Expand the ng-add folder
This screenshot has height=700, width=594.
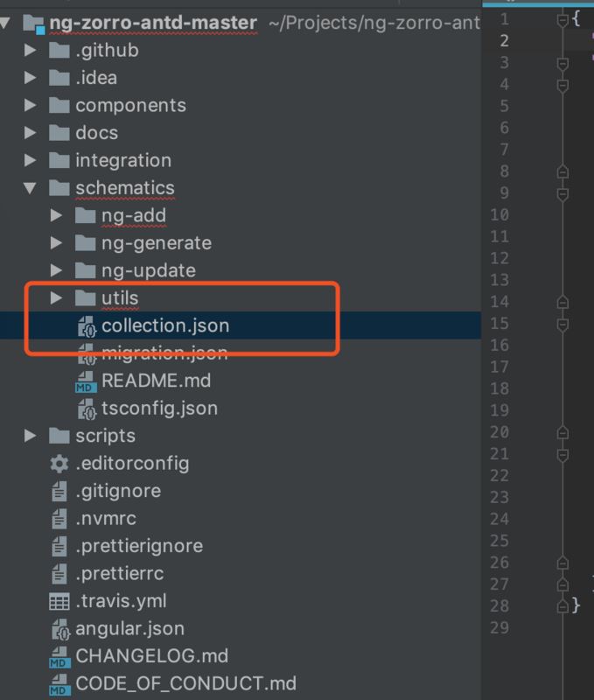point(56,215)
